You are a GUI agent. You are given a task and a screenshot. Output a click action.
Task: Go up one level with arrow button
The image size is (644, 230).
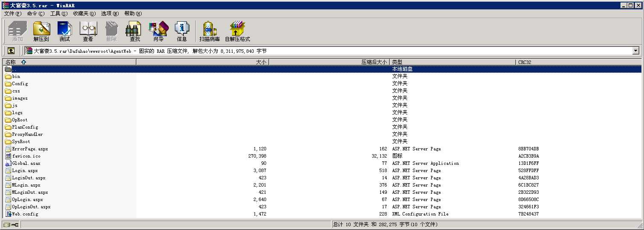click(x=11, y=51)
